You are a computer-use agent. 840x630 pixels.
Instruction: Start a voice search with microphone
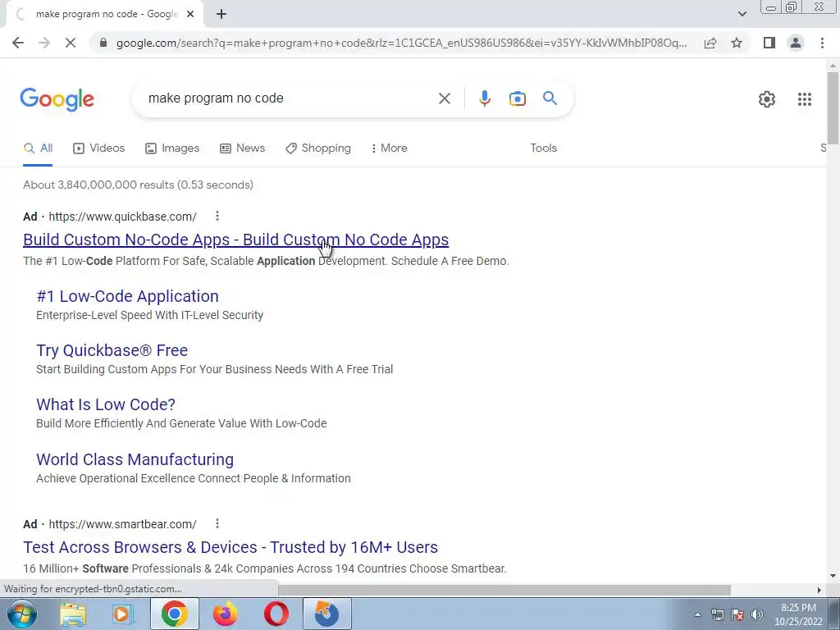click(484, 98)
